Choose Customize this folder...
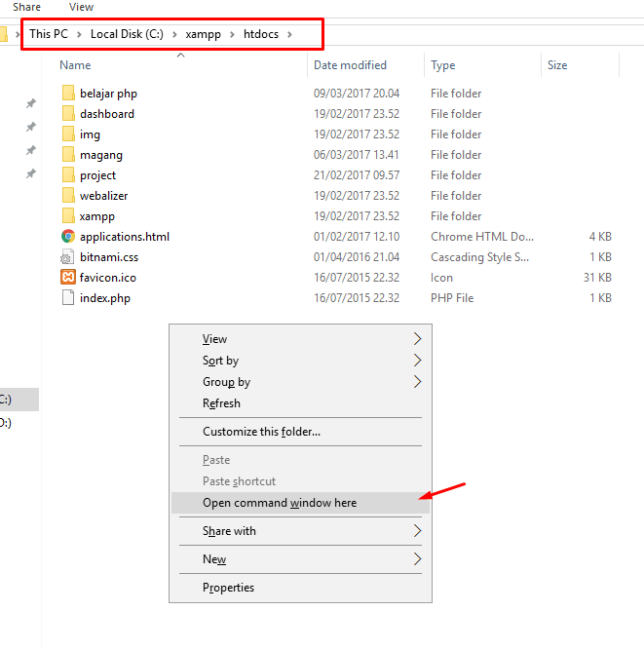This screenshot has width=644, height=649. [300, 432]
